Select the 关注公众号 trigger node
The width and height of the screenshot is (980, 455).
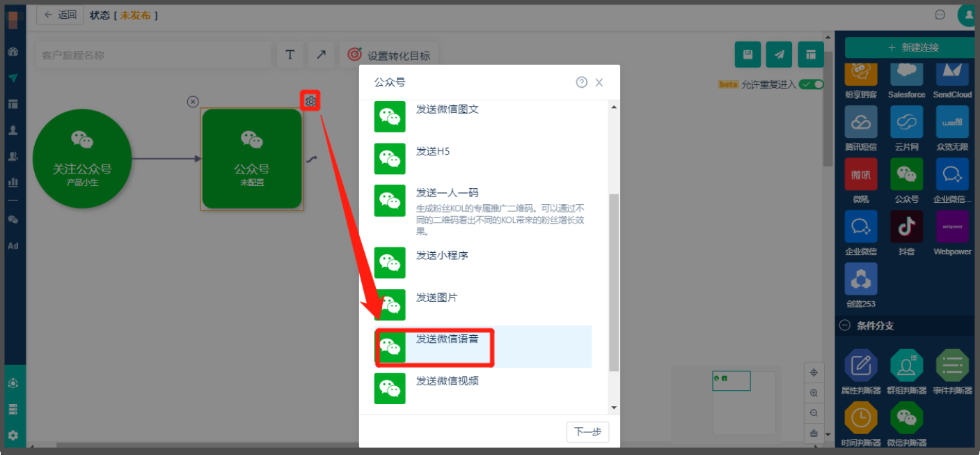pos(82,159)
